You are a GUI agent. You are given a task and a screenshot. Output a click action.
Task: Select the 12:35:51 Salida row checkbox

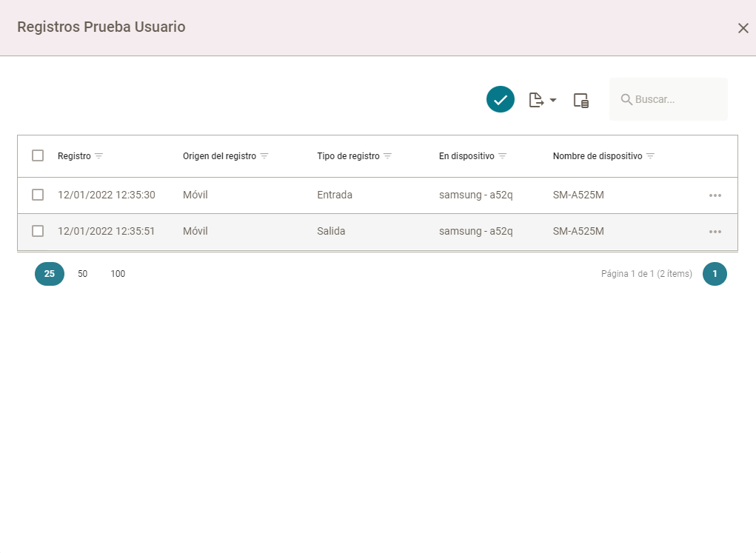click(x=38, y=231)
